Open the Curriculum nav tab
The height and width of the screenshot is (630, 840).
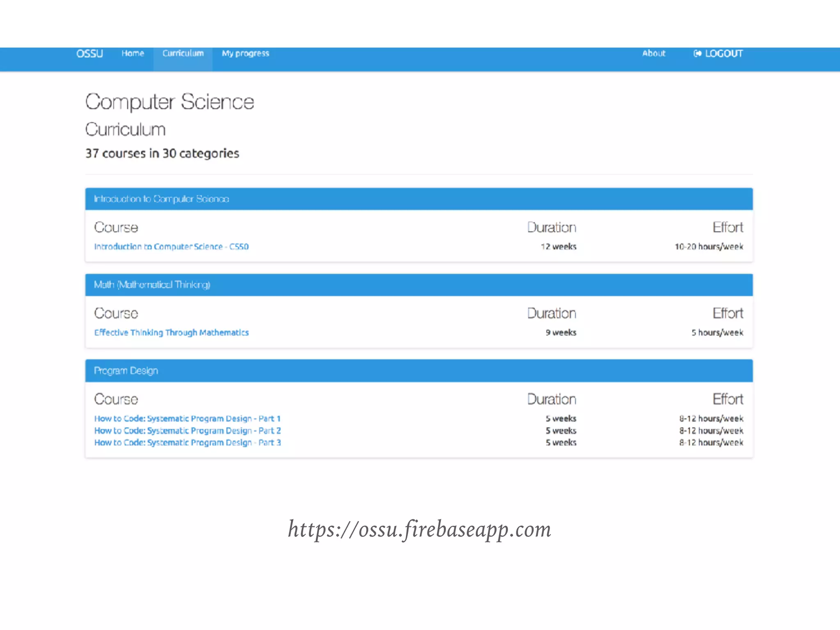coord(183,53)
